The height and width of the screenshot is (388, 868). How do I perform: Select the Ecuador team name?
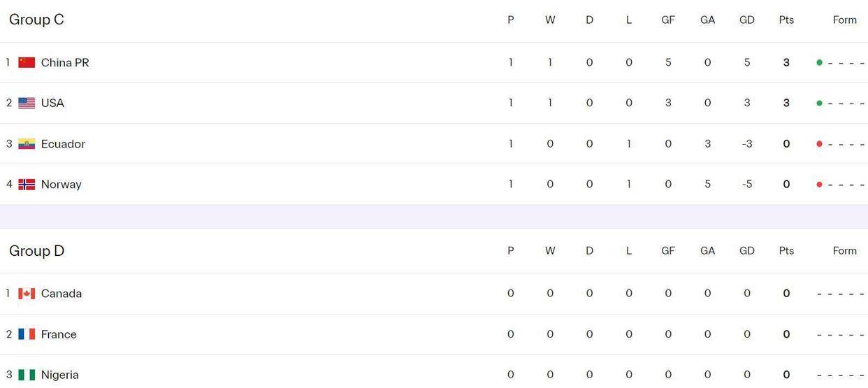pyautogui.click(x=63, y=143)
